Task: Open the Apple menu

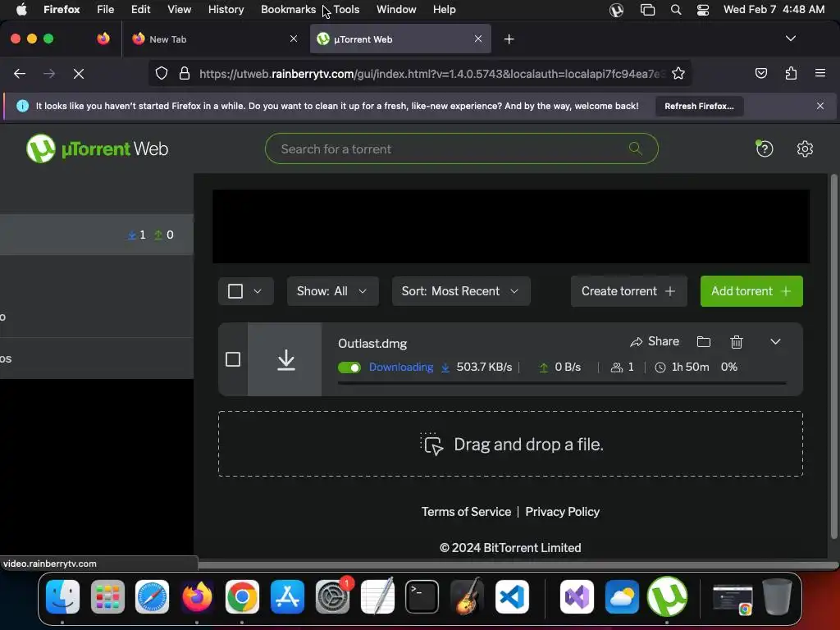Action: [21, 9]
